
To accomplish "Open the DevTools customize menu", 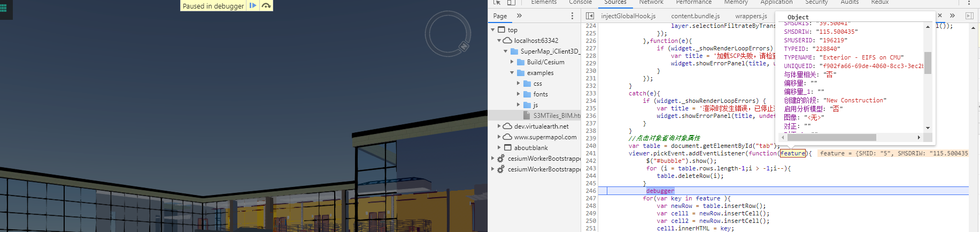I will [968, 3].
